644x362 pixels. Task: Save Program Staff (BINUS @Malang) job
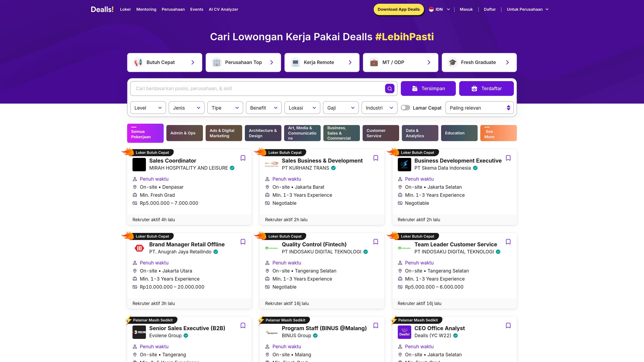375,325
